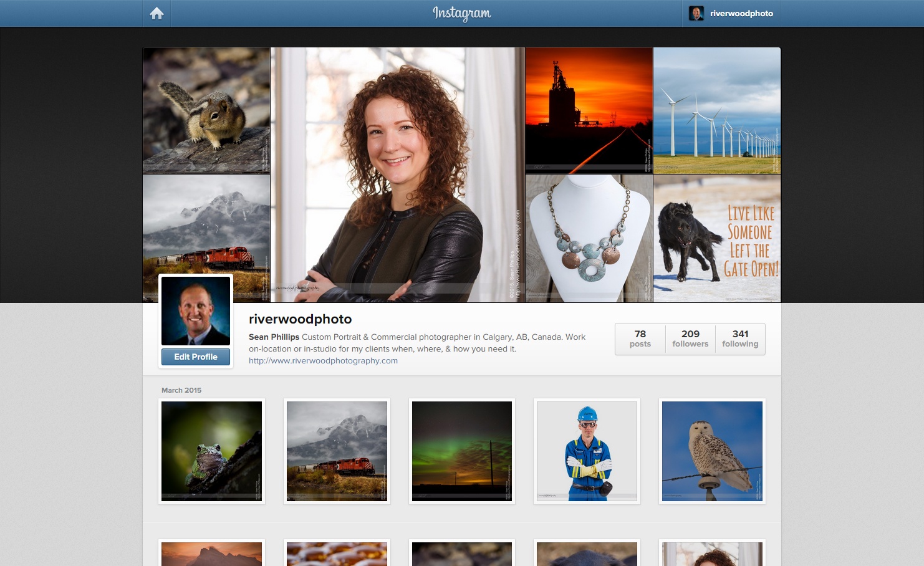Open the red train mountain post thumbnail
The width and height of the screenshot is (924, 566).
(337, 451)
